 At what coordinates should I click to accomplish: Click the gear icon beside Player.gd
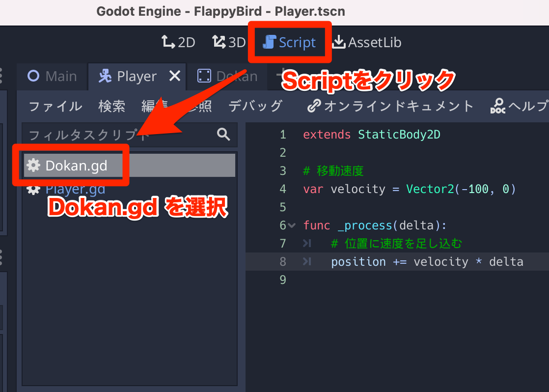pos(33,189)
